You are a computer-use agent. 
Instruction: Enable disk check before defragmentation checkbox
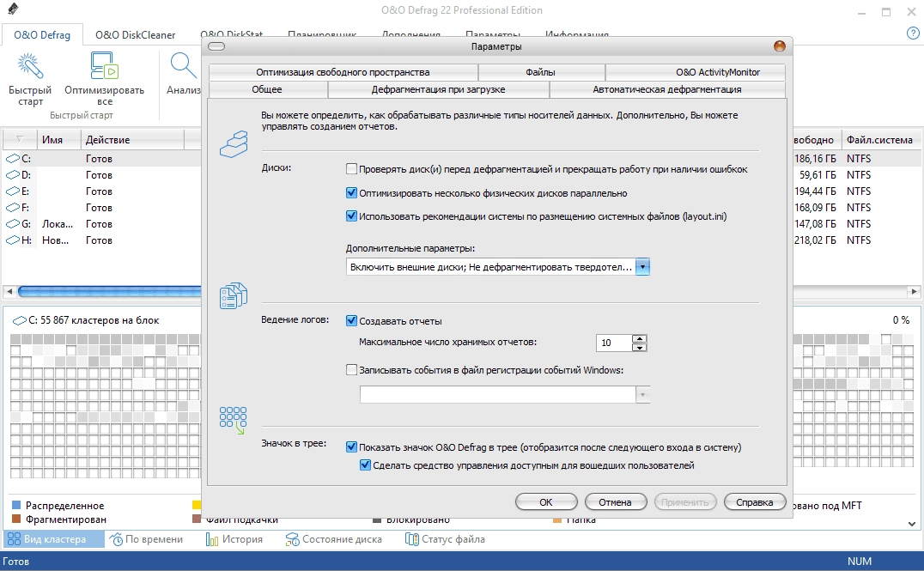click(352, 169)
